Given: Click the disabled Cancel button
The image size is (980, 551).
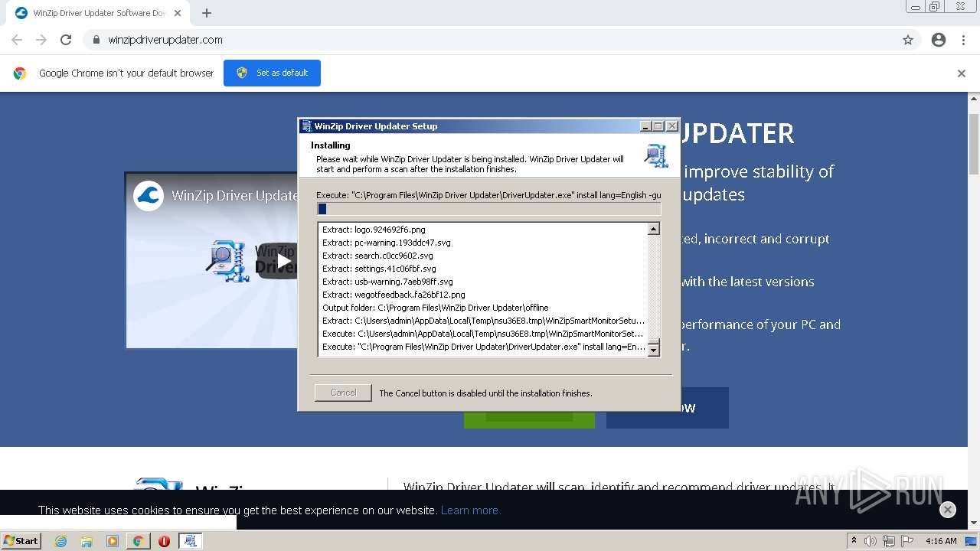Looking at the screenshot, I should click(x=343, y=393).
